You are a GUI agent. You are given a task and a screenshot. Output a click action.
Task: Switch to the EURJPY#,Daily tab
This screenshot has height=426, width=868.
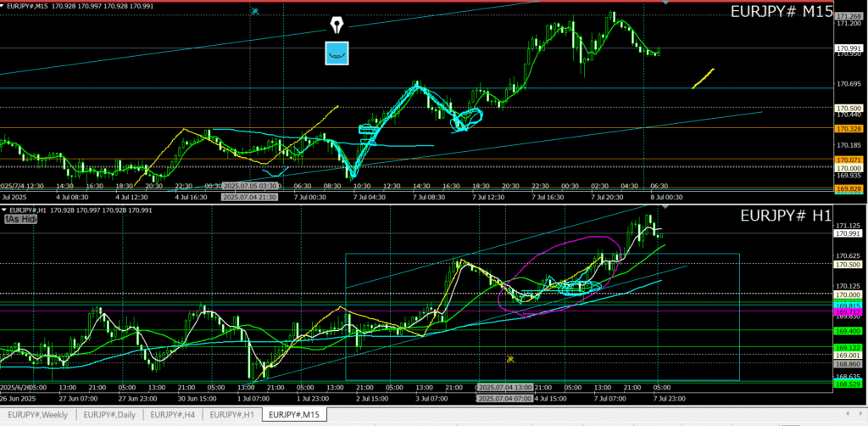(110, 415)
